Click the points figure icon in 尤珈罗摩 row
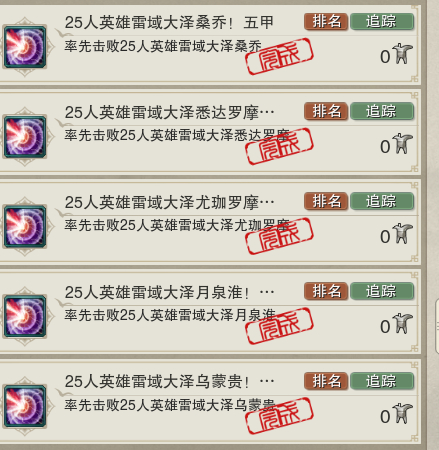Screen dimensions: 439x450 [x=403, y=233]
